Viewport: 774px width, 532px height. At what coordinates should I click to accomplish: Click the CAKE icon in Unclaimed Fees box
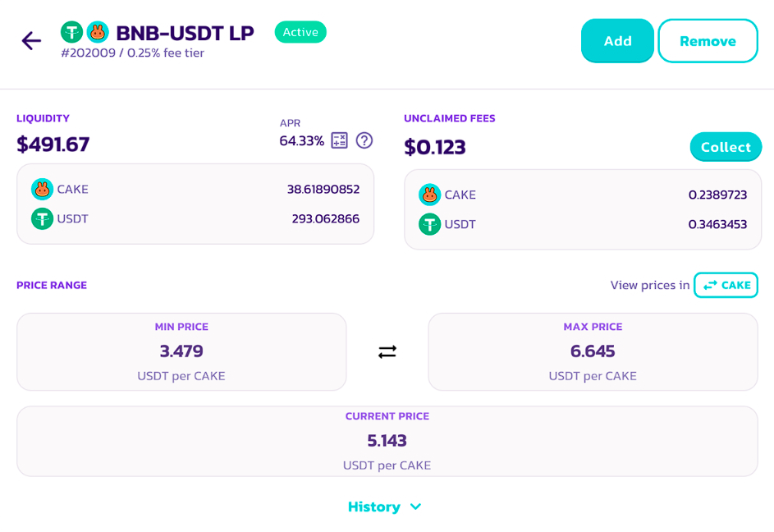pyautogui.click(x=429, y=195)
